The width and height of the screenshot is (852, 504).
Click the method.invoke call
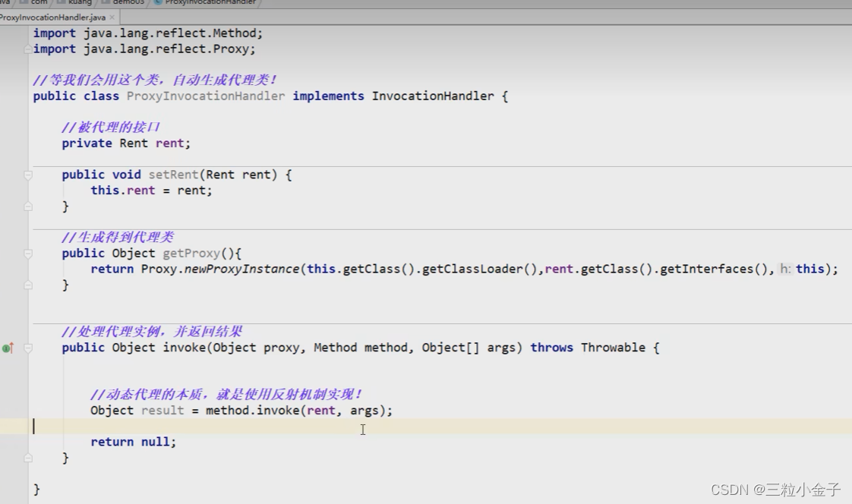pos(253,411)
